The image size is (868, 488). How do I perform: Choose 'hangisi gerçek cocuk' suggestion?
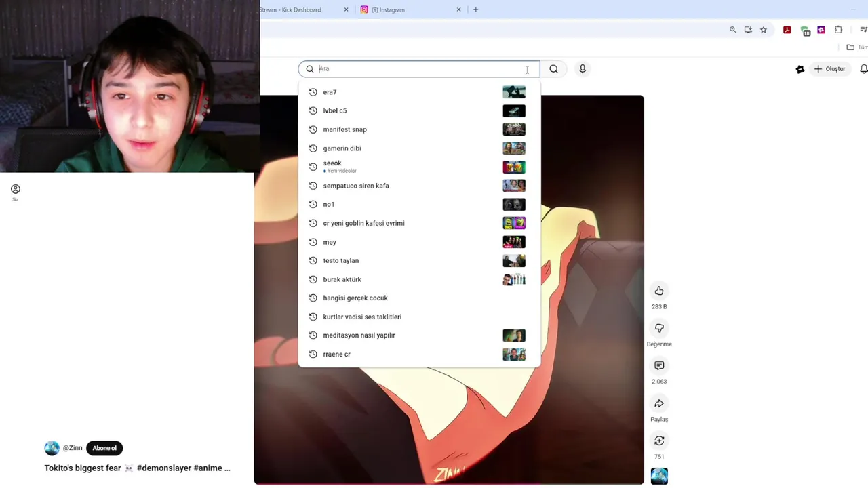pyautogui.click(x=419, y=298)
